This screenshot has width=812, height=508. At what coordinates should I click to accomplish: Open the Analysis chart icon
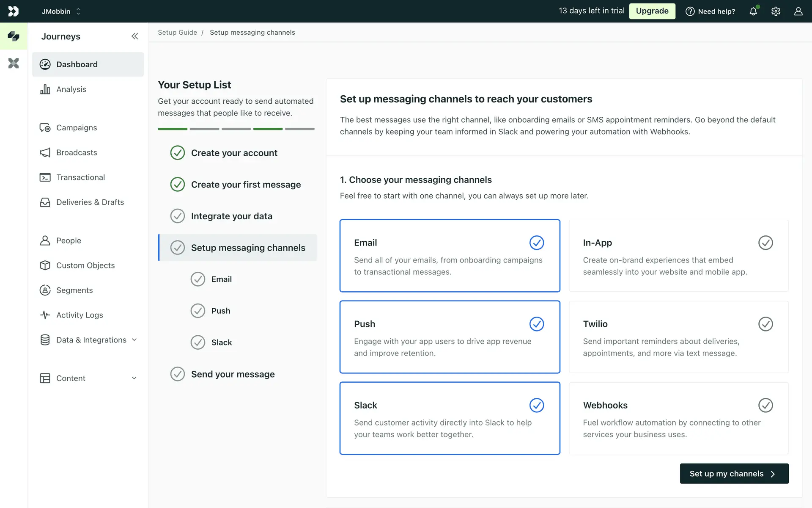click(45, 89)
